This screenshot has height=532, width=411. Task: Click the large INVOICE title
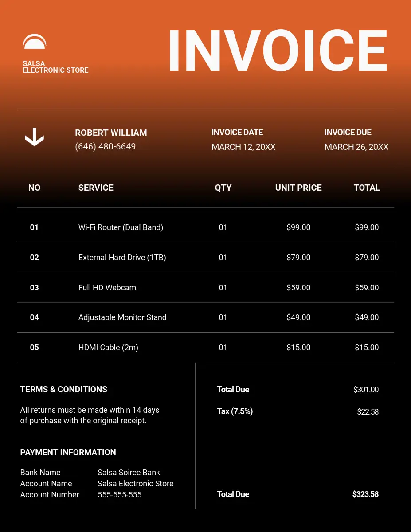pos(278,51)
